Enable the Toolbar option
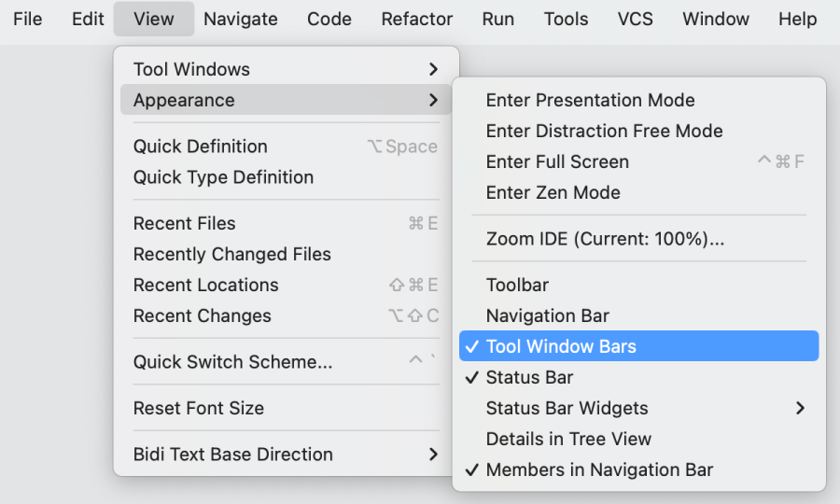This screenshot has height=504, width=840. point(517,285)
